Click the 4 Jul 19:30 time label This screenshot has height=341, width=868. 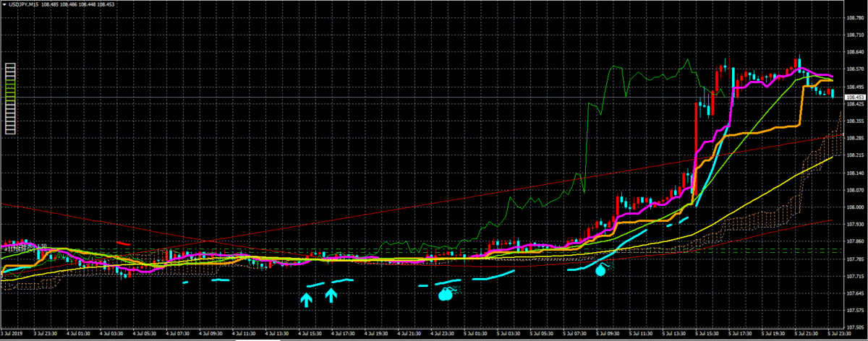(x=376, y=334)
